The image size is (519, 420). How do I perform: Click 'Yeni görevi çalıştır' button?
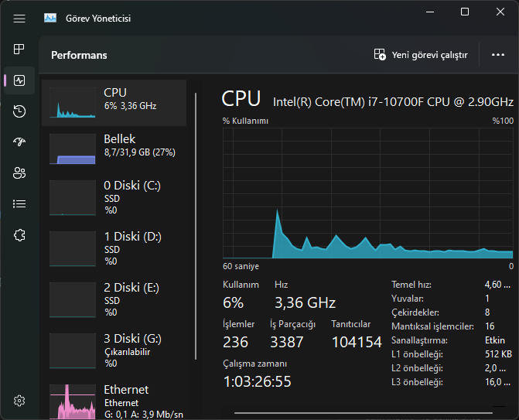point(421,55)
